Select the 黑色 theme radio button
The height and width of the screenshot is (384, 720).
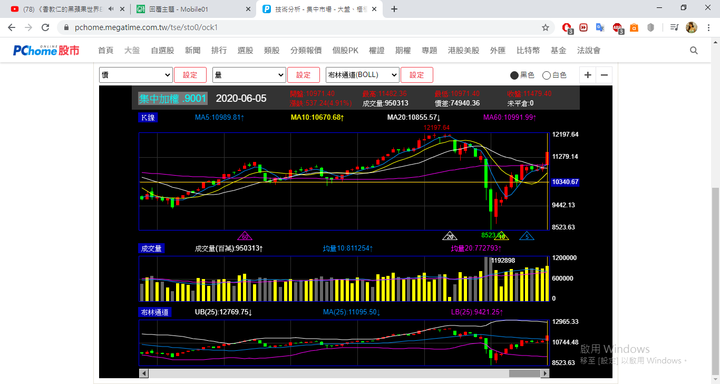click(514, 75)
